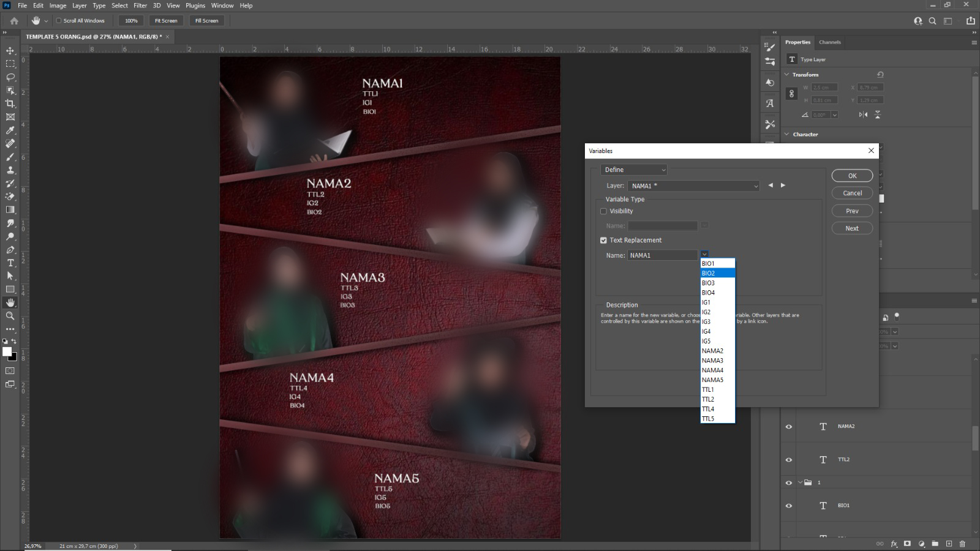
Task: Switch to the Channels tab
Action: pos(829,42)
